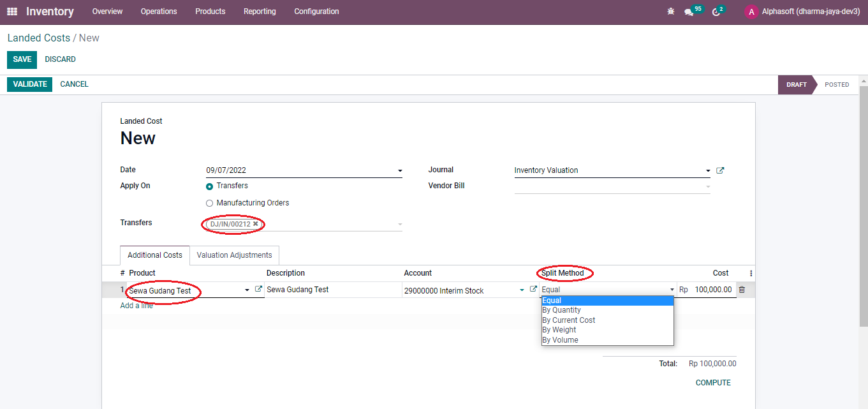
Task: Expand the Journal dropdown arrow
Action: point(708,171)
